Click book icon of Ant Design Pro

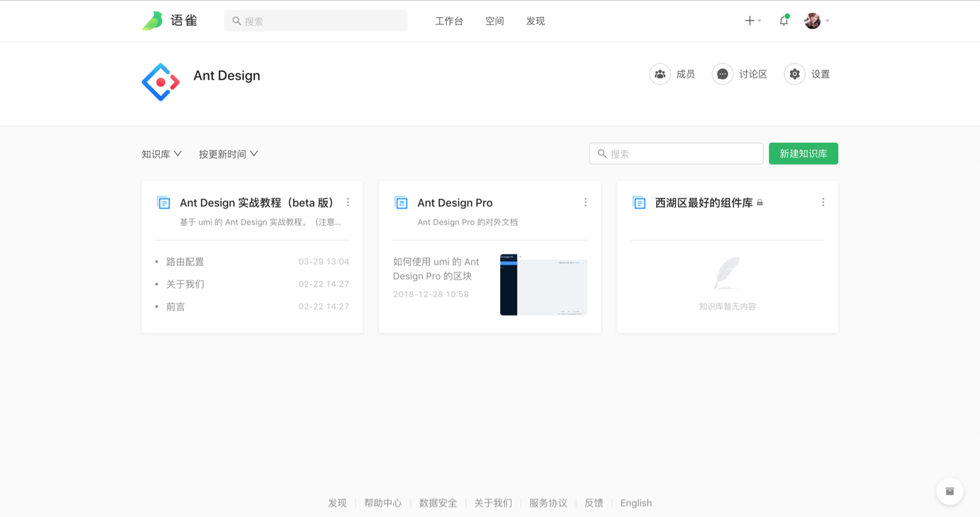(401, 203)
